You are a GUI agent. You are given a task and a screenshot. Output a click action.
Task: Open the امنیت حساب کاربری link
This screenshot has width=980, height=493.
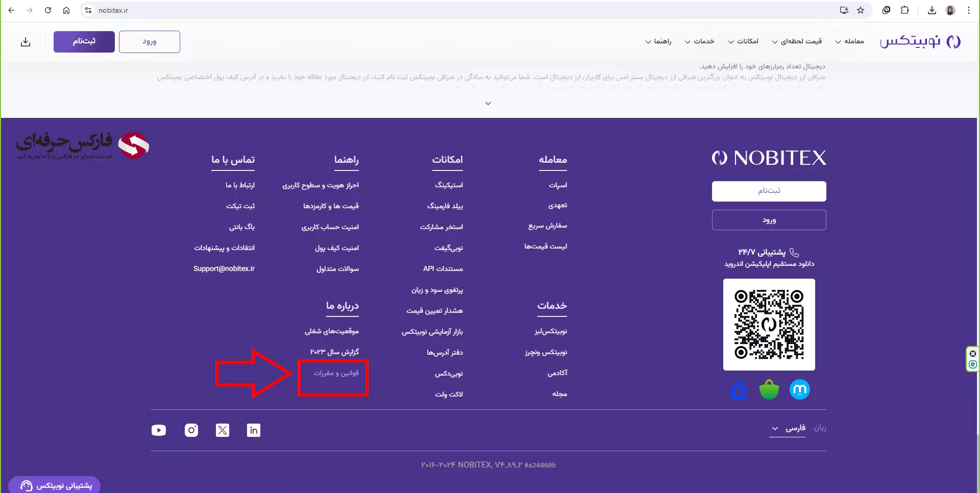click(x=330, y=227)
